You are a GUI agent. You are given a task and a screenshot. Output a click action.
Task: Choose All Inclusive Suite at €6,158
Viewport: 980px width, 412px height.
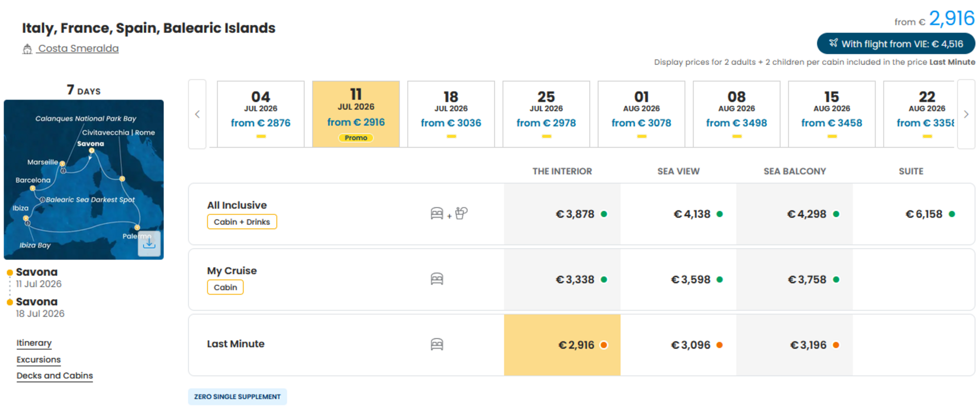click(x=913, y=214)
